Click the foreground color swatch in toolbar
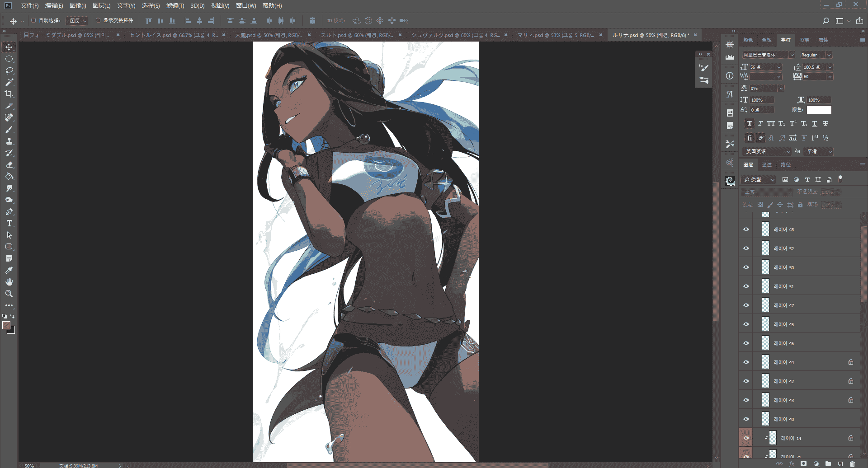Image resolution: width=868 pixels, height=468 pixels. click(6, 325)
